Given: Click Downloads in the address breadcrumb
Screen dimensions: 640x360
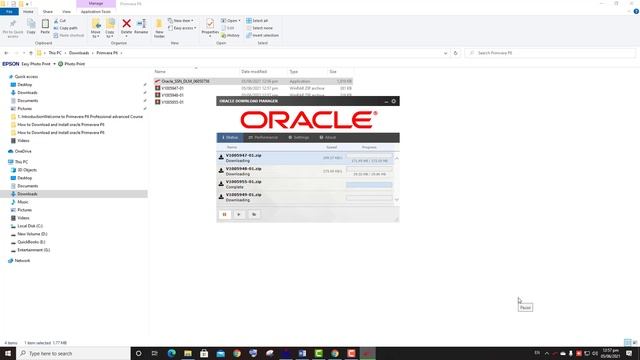Looking at the screenshot, I should (79, 53).
